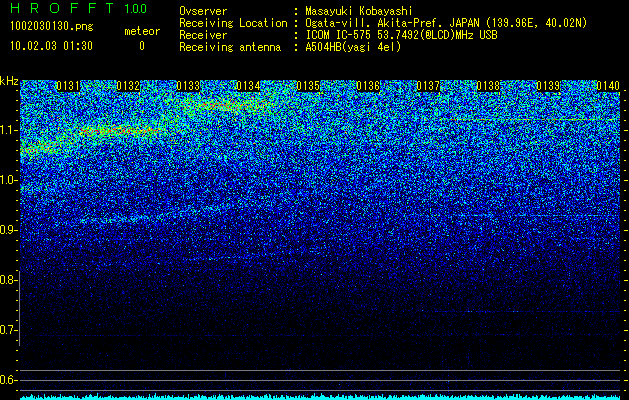Click the 0139 time marker

548,86
